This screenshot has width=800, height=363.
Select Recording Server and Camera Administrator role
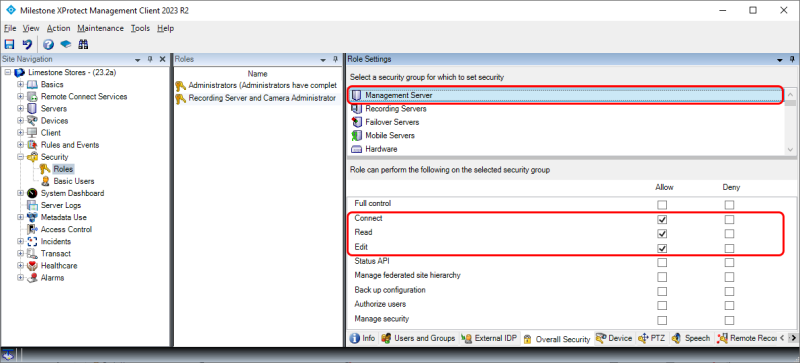(256, 98)
